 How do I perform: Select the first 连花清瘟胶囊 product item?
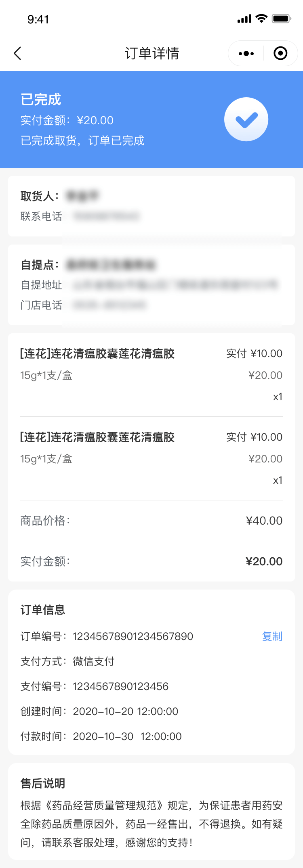point(97,354)
